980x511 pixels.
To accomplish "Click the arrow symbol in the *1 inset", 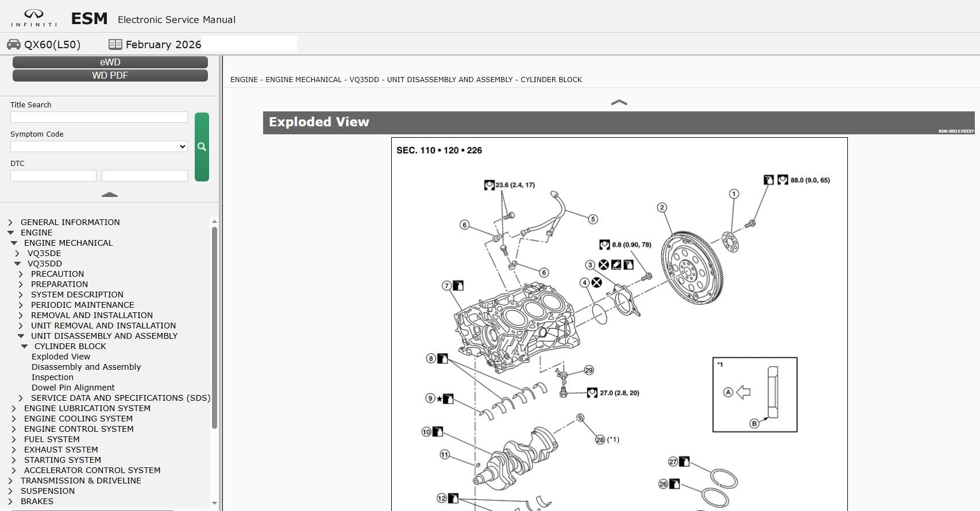I will coord(743,392).
